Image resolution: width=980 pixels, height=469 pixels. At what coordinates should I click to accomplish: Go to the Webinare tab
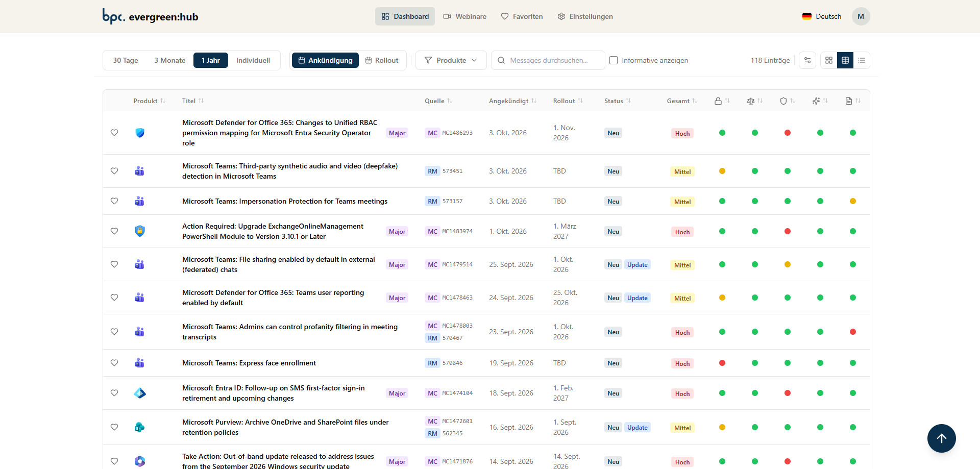pos(464,16)
